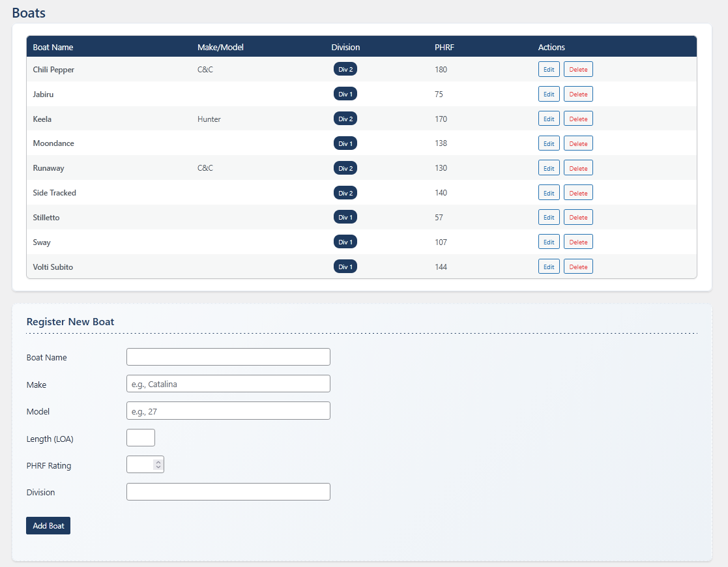Delete the Sway boat row

click(x=578, y=242)
